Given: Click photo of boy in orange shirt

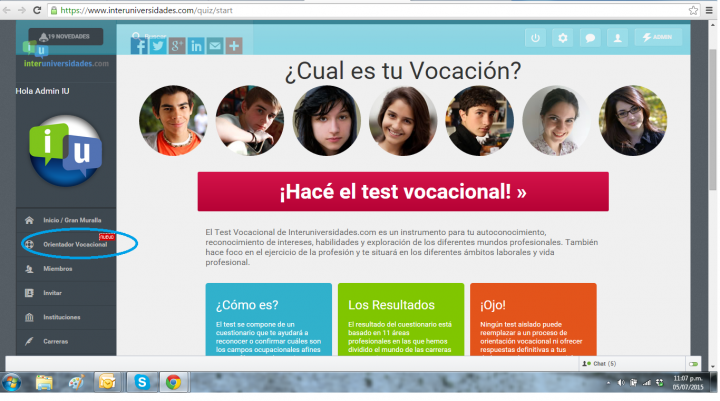Looking at the screenshot, I should click(x=173, y=120).
